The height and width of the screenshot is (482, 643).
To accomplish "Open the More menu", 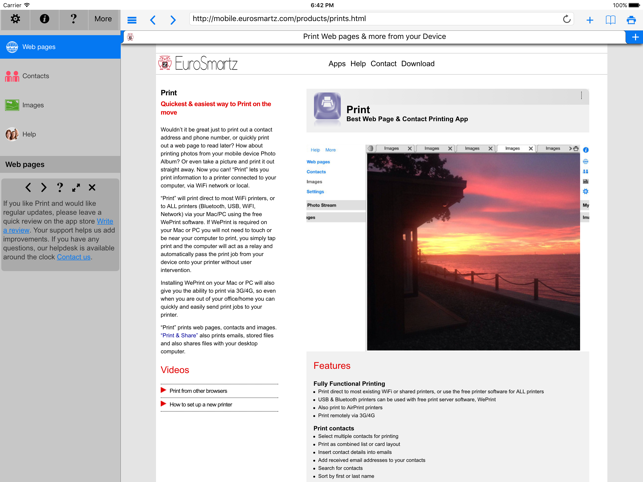I will pos(103,19).
